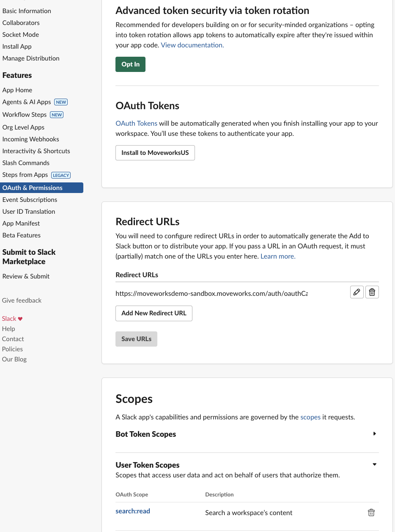Open Agents & AI Apps page
Screen dimensions: 395x532
tap(27, 102)
